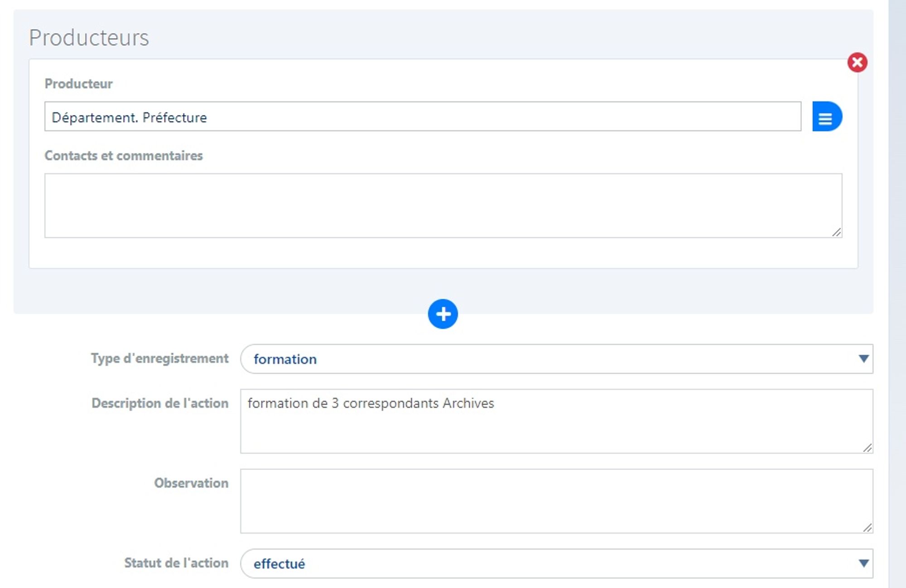Image resolution: width=906 pixels, height=588 pixels.
Task: Open producer list via blue menu icon
Action: point(826,117)
